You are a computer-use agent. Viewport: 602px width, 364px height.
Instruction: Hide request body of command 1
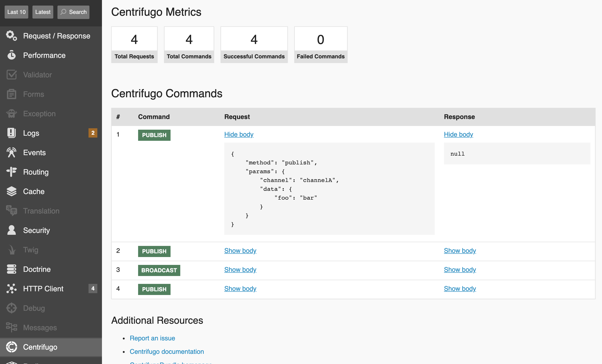[x=239, y=134]
